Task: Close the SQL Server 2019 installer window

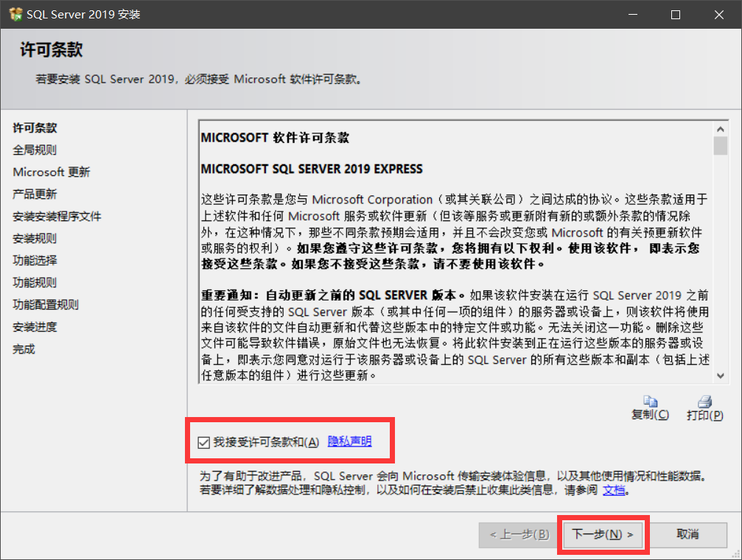Action: pos(719,14)
